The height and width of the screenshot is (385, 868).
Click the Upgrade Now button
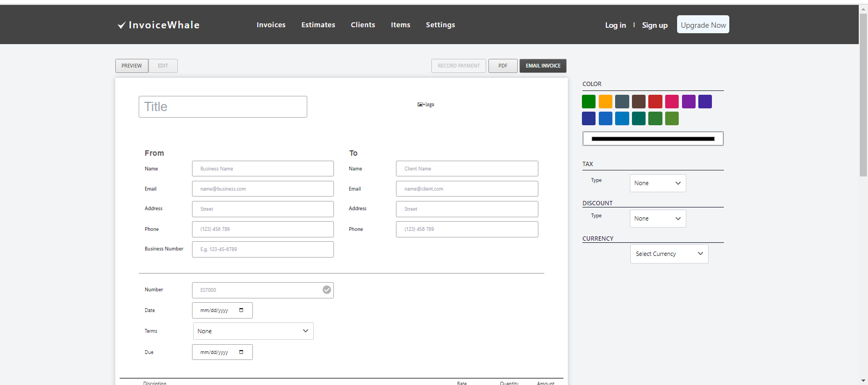(x=703, y=25)
